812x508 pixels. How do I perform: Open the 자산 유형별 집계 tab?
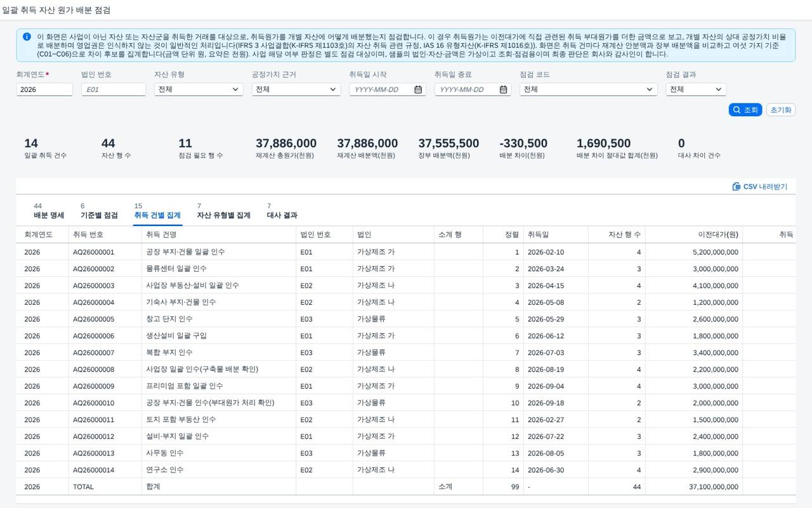pyautogui.click(x=223, y=211)
